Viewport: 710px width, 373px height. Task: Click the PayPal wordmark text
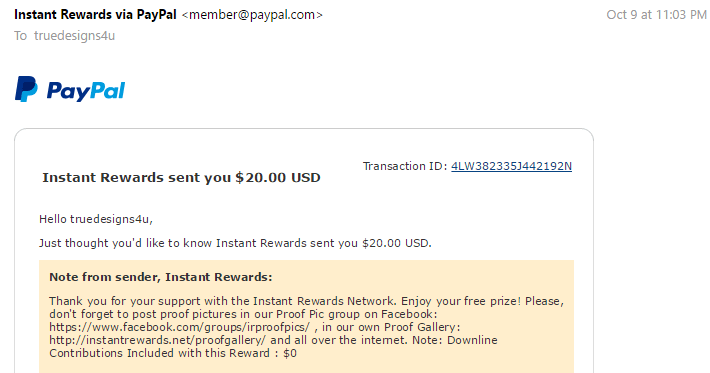[86, 91]
